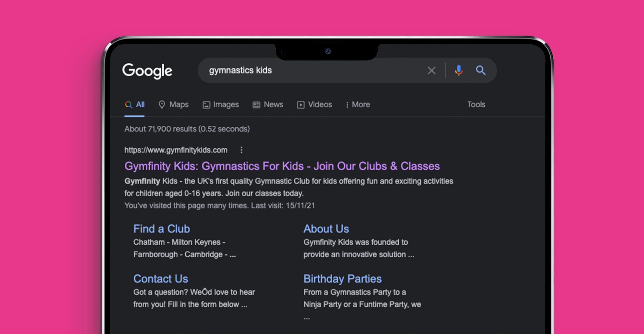Click the Google logo

tap(147, 71)
